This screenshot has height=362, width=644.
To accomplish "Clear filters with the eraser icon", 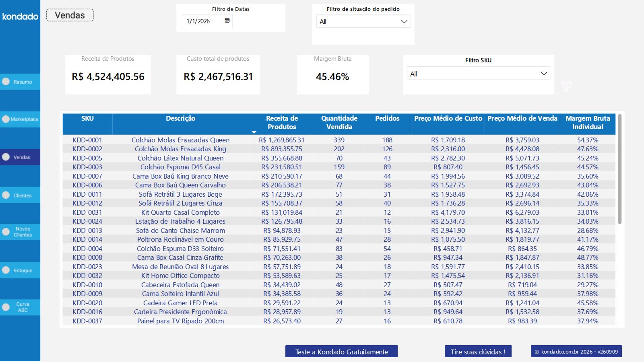I will point(566,85).
